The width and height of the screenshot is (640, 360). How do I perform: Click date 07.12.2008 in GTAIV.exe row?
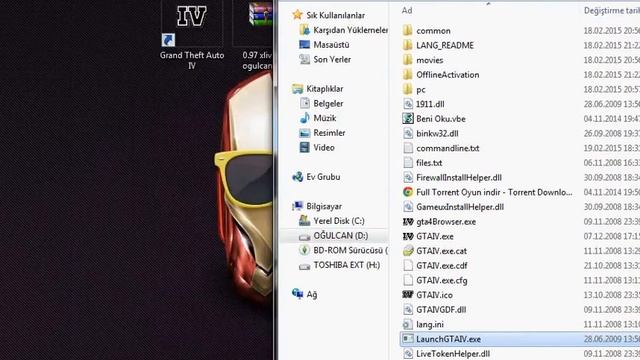pos(611,236)
